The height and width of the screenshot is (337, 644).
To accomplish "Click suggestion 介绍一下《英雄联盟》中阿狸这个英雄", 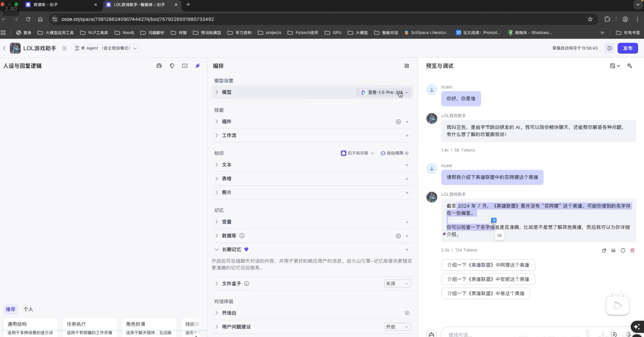I will point(488,265).
